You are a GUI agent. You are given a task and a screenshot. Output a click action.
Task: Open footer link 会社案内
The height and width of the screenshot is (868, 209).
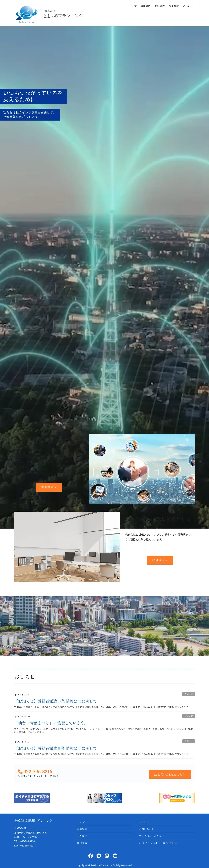pos(82,836)
